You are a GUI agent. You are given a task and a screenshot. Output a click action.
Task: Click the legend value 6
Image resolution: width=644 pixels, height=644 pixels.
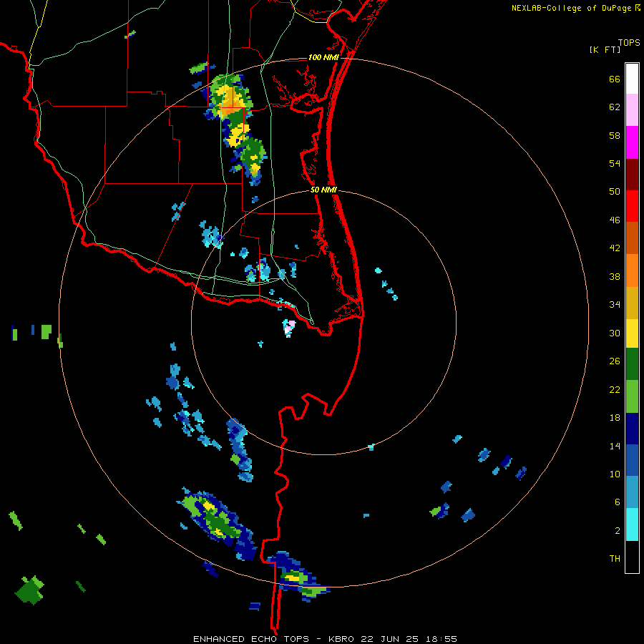coord(618,502)
